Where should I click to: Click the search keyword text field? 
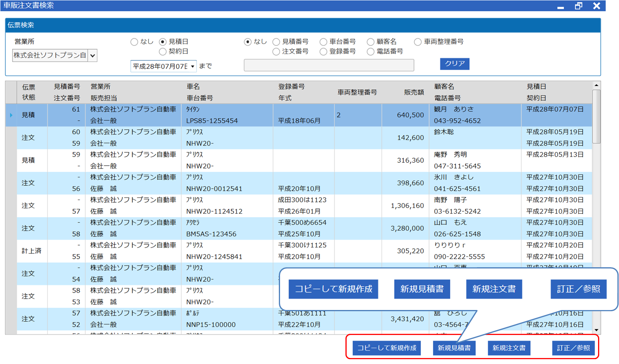click(x=328, y=65)
